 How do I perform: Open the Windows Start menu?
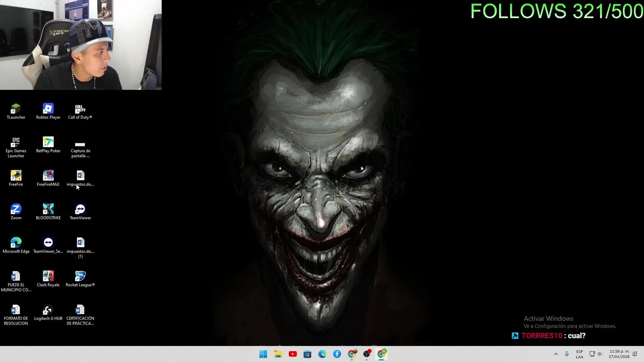point(263,354)
